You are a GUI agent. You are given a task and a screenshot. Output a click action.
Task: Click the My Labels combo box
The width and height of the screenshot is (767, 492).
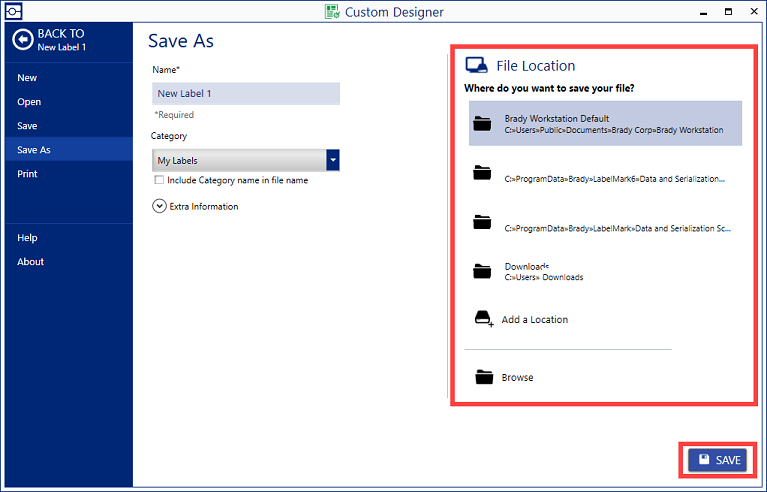[x=246, y=160]
